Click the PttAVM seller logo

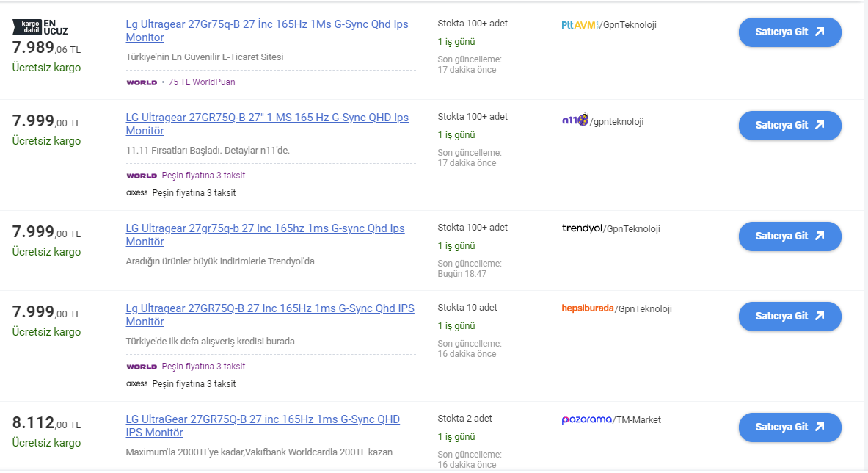click(580, 25)
